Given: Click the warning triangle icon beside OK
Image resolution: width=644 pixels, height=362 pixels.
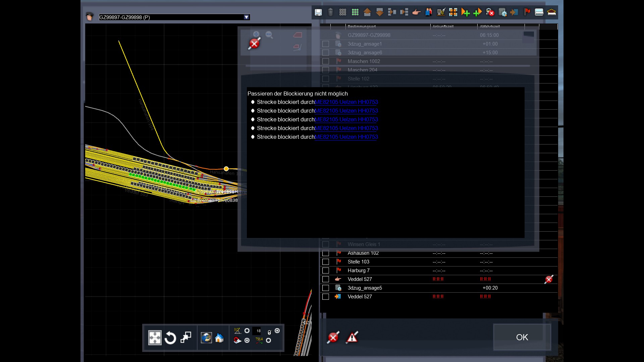Looking at the screenshot, I should (x=352, y=337).
